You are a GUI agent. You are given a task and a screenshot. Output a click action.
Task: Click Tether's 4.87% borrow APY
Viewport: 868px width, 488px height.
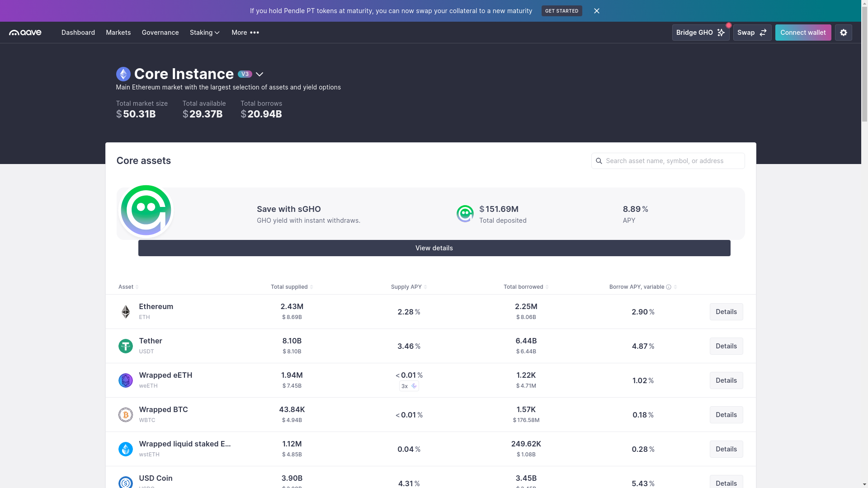point(643,346)
